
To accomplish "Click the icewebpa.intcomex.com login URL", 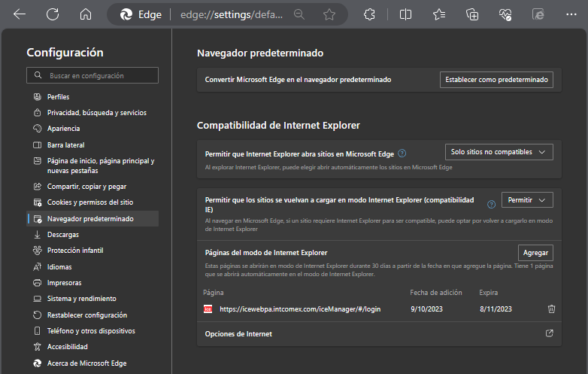I will coord(300,309).
